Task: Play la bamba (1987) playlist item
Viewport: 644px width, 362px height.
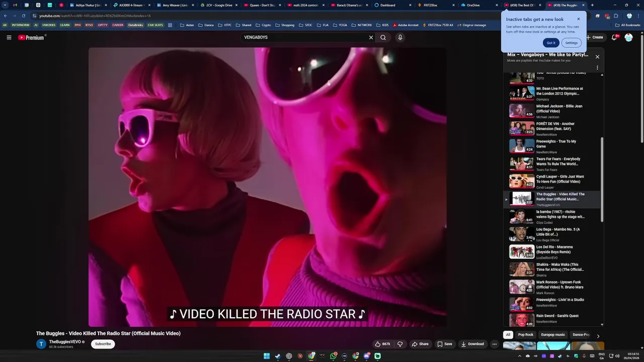Action: pyautogui.click(x=552, y=217)
